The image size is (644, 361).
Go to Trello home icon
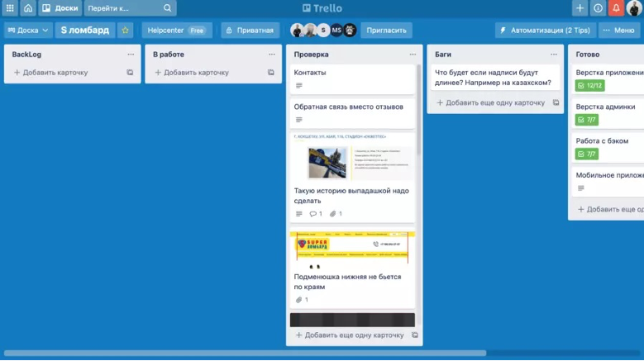tap(28, 8)
